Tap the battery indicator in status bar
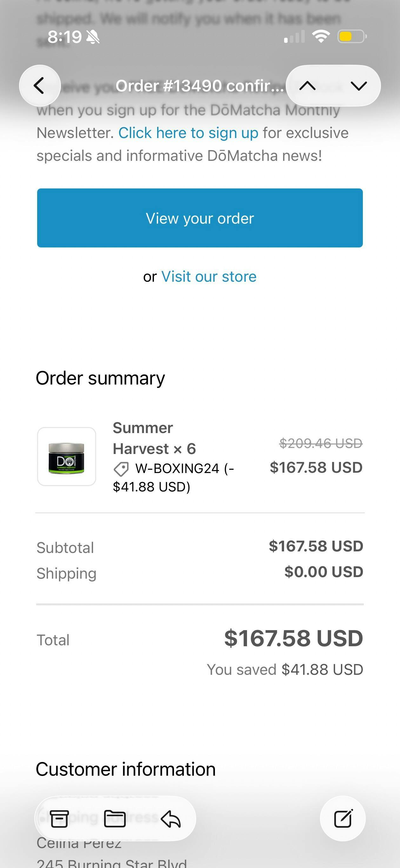The image size is (400, 868). 352,36
